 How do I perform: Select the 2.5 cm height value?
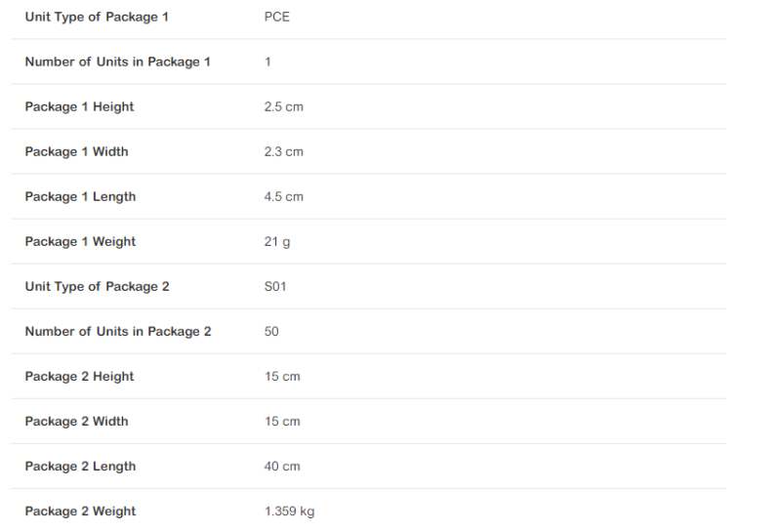click(283, 106)
